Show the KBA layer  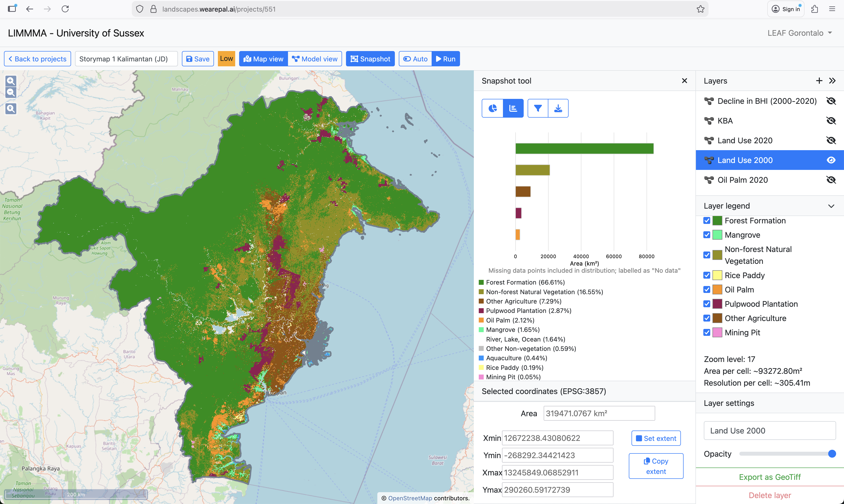[x=831, y=121]
